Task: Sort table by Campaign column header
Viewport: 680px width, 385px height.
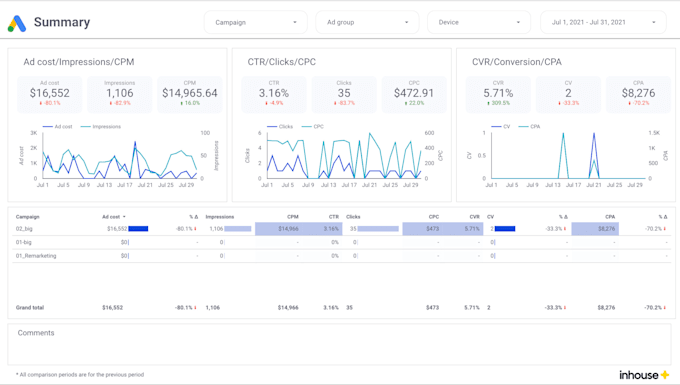Action: 27,217
